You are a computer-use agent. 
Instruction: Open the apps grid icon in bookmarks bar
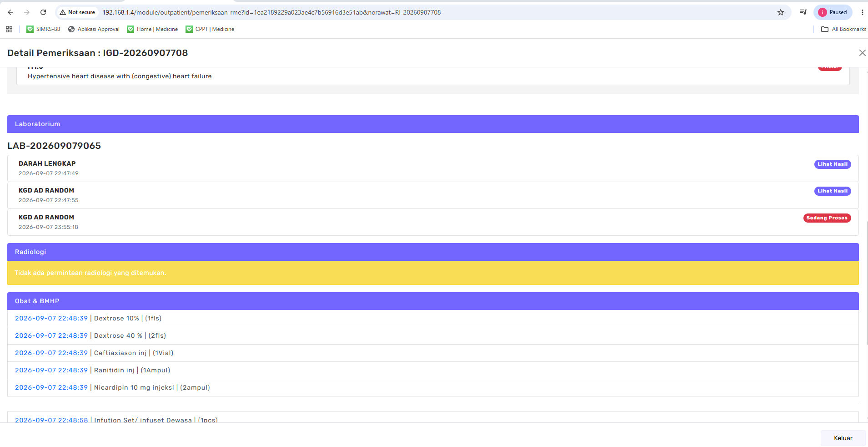pyautogui.click(x=9, y=29)
